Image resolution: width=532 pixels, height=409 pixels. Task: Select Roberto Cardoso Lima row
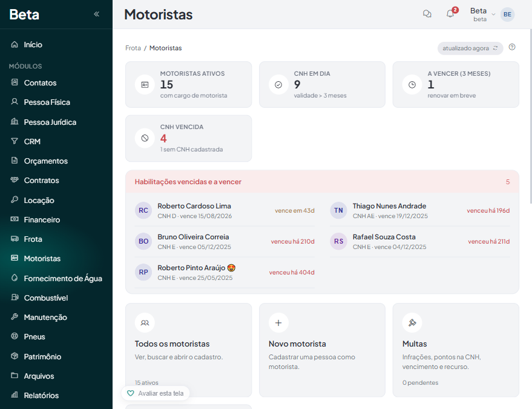225,211
